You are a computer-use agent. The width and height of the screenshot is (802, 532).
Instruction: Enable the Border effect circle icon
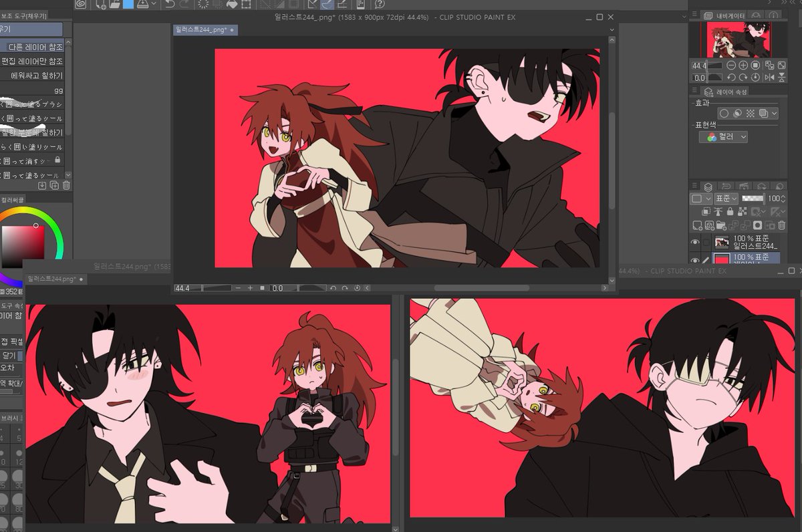coord(724,114)
